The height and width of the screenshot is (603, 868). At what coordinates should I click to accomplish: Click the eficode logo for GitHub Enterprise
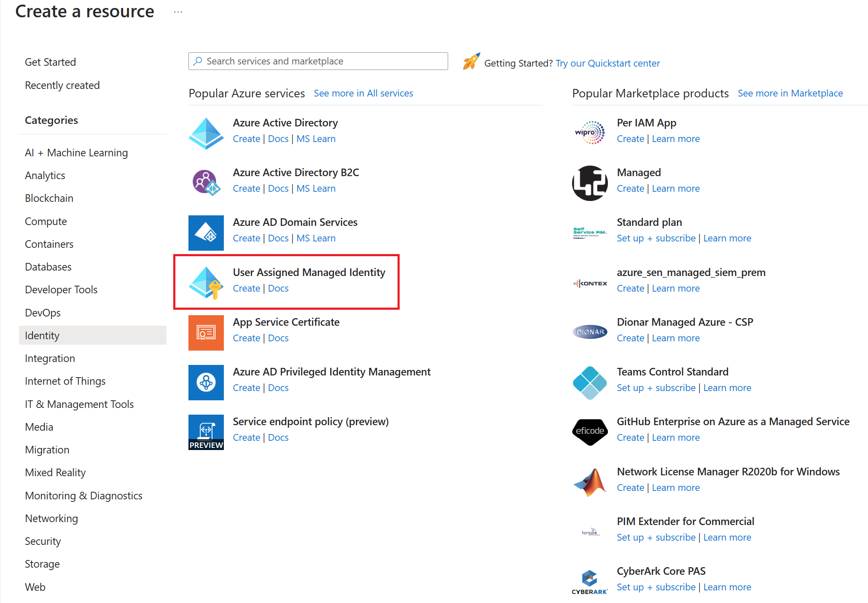589,431
